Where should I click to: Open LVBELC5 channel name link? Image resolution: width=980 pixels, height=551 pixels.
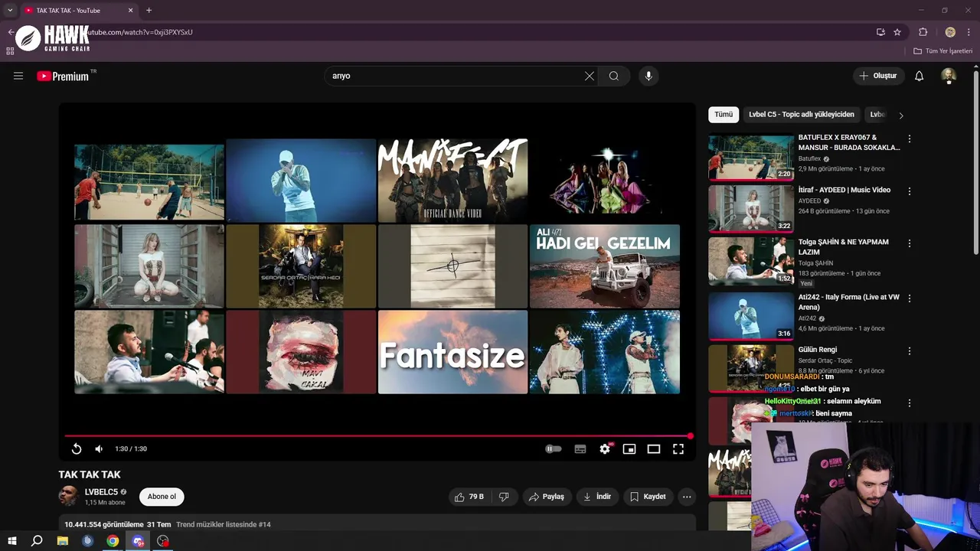[101, 492]
